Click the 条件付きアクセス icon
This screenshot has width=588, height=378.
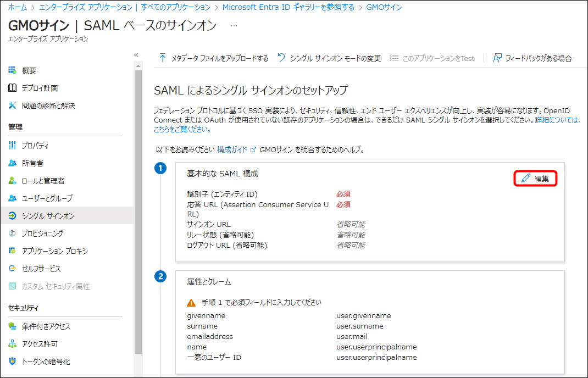click(x=13, y=326)
